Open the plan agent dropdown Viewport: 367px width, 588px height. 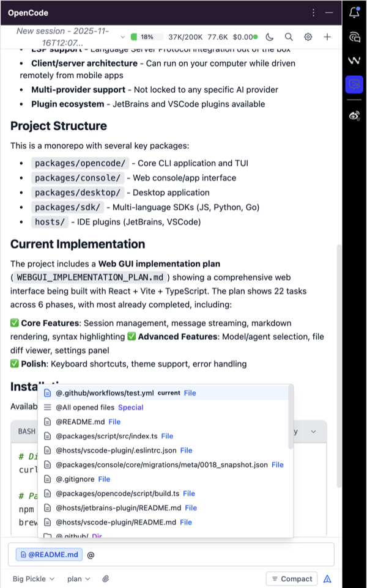78,579
